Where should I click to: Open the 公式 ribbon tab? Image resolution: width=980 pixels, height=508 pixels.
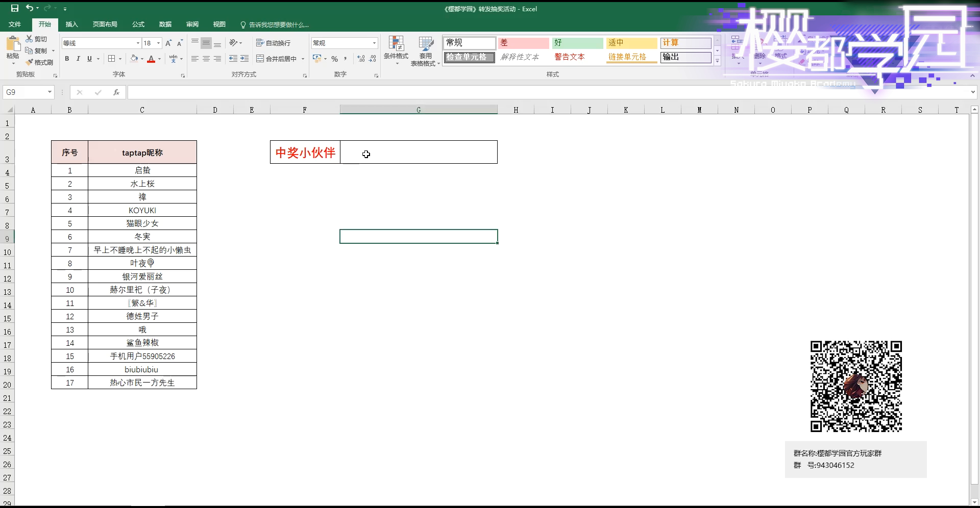point(138,24)
